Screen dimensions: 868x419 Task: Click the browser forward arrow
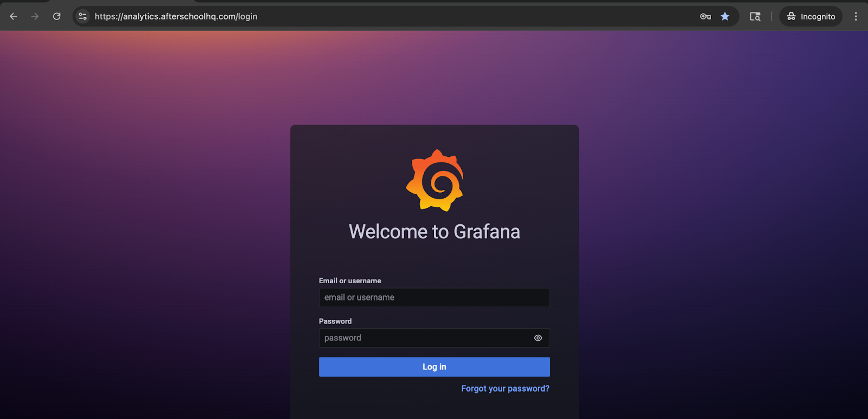point(35,16)
